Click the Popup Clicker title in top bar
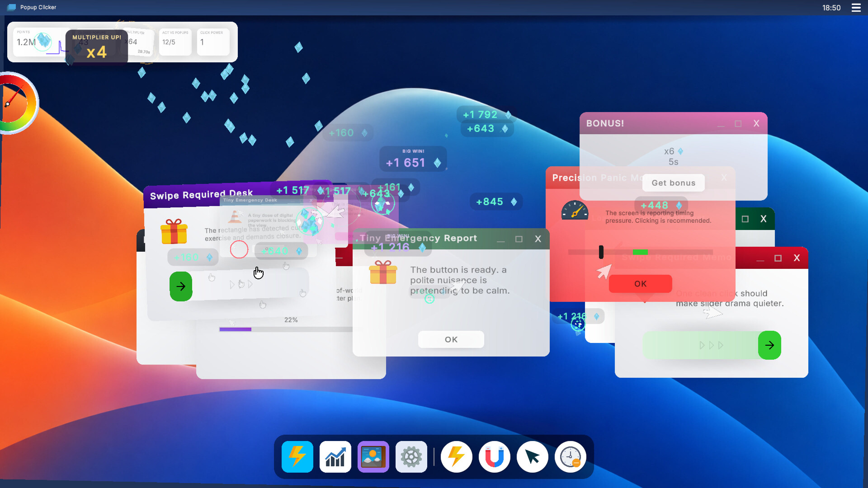This screenshot has width=868, height=488. point(38,7)
